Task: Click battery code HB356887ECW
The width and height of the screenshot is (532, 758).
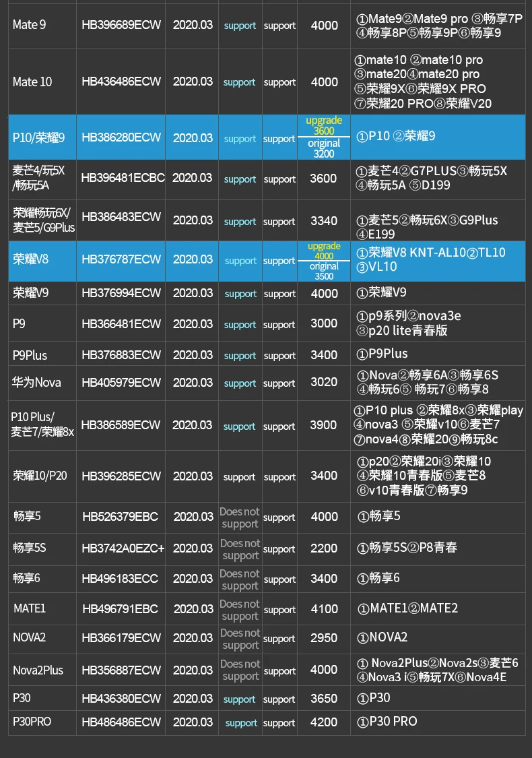Action: coord(121,670)
